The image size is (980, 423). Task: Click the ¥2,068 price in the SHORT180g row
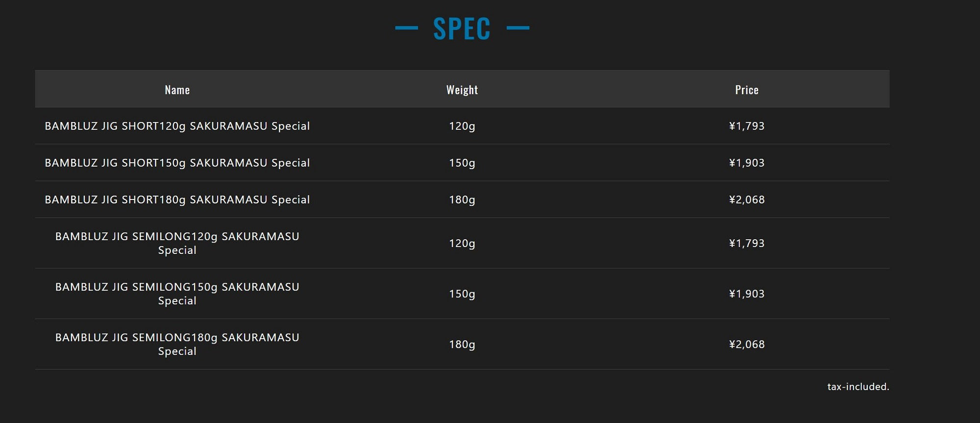[746, 199]
